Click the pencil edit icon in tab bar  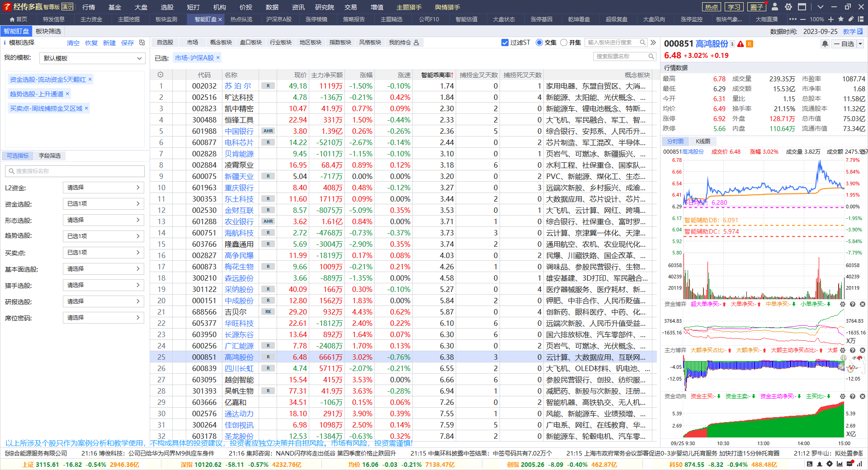click(851, 19)
